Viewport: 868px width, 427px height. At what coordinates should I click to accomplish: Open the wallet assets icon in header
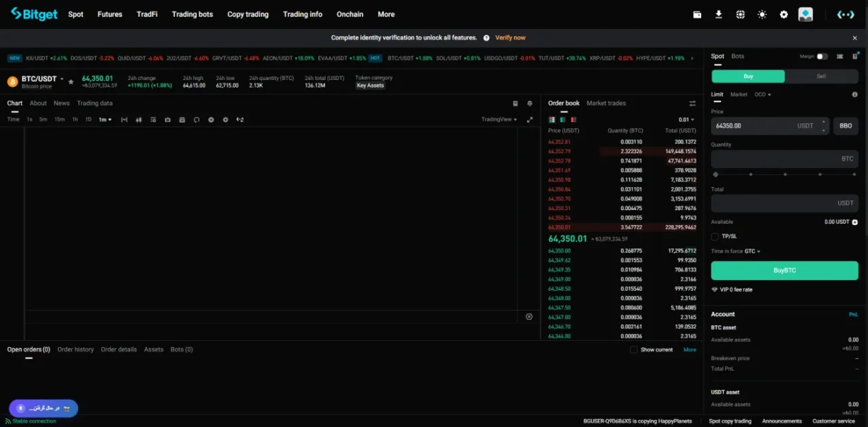[697, 14]
